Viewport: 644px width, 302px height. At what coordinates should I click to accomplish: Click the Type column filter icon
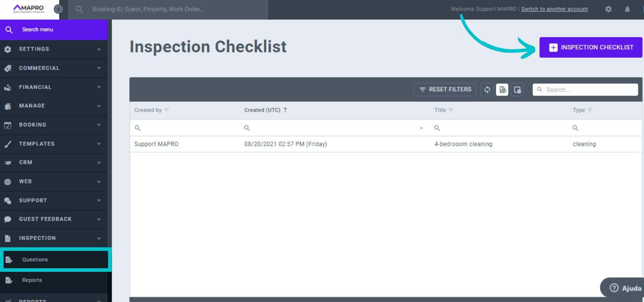point(590,110)
